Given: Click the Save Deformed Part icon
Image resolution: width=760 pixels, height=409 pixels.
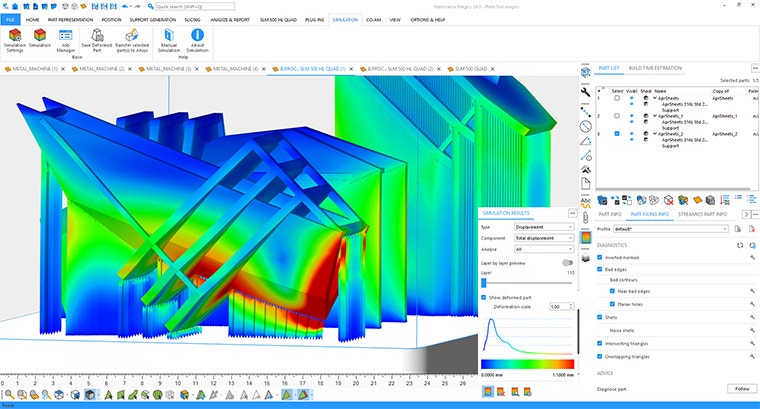Looking at the screenshot, I should [97, 35].
